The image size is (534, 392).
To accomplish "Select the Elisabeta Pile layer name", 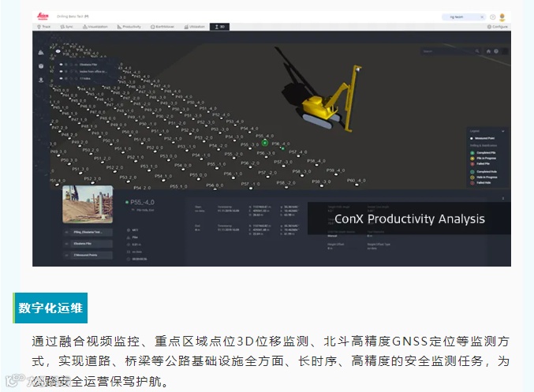I will pyautogui.click(x=88, y=65).
